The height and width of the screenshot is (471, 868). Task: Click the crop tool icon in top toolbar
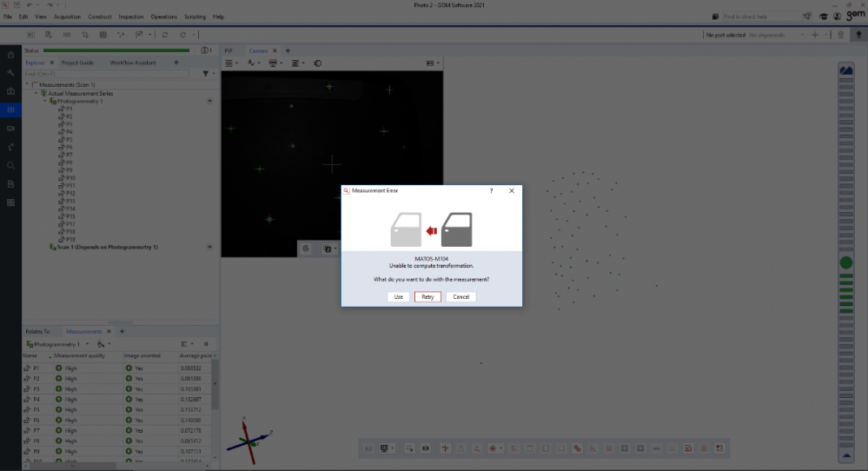(x=84, y=34)
